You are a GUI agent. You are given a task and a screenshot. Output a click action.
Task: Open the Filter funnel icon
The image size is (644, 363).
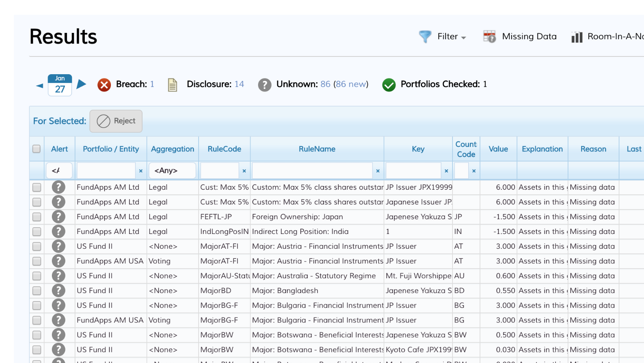pyautogui.click(x=425, y=37)
